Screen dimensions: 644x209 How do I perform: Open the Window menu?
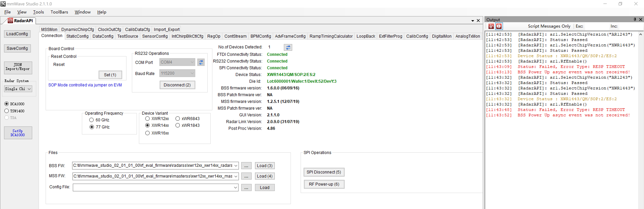(83, 12)
